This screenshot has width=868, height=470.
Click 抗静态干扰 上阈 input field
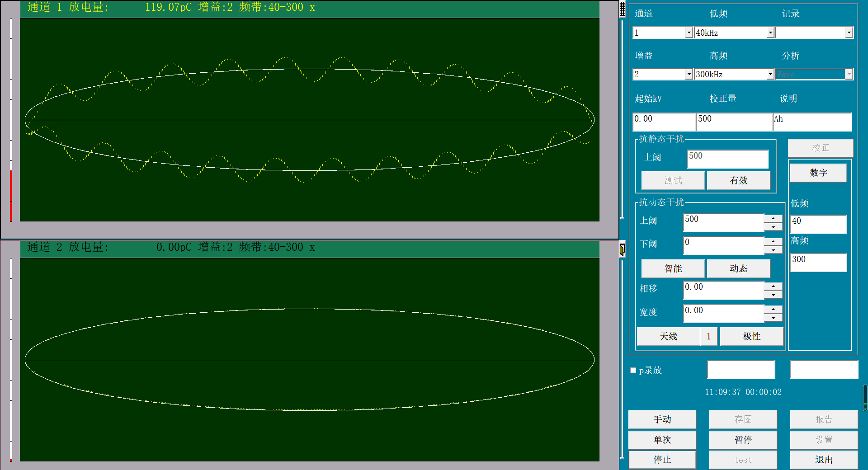(x=727, y=159)
